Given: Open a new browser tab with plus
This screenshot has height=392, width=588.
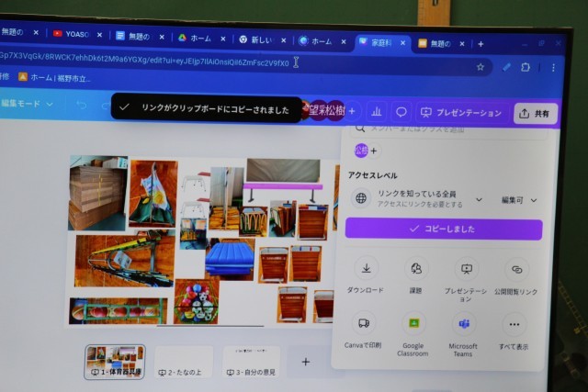Looking at the screenshot, I should click(481, 44).
